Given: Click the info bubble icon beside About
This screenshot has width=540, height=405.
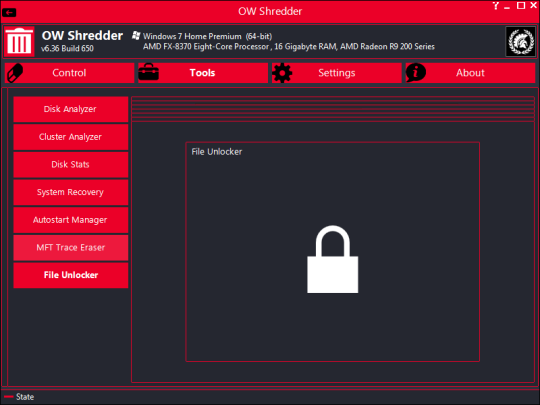Looking at the screenshot, I should click(x=416, y=73).
